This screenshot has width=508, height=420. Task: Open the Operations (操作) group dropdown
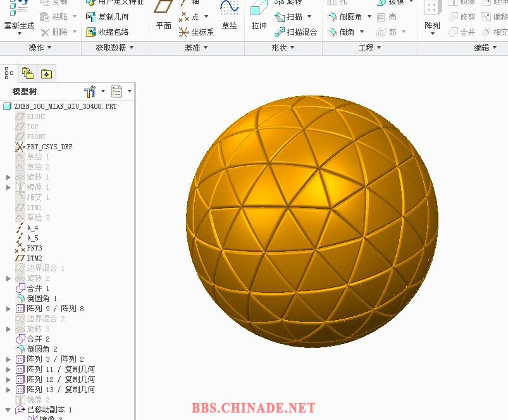[x=40, y=47]
